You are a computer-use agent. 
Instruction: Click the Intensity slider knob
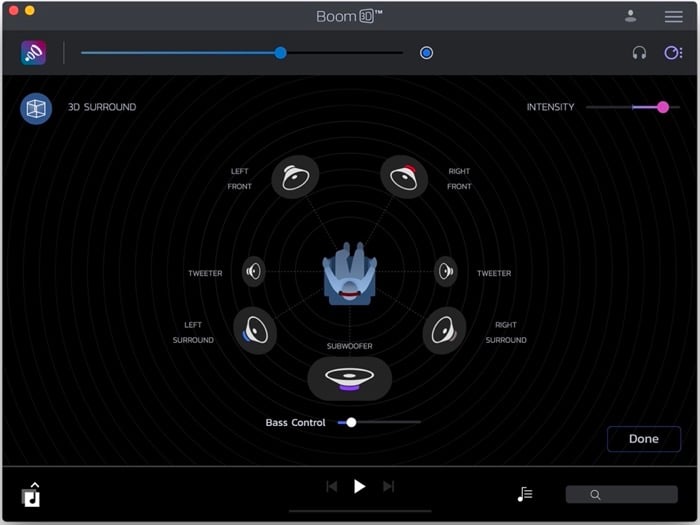coord(663,107)
